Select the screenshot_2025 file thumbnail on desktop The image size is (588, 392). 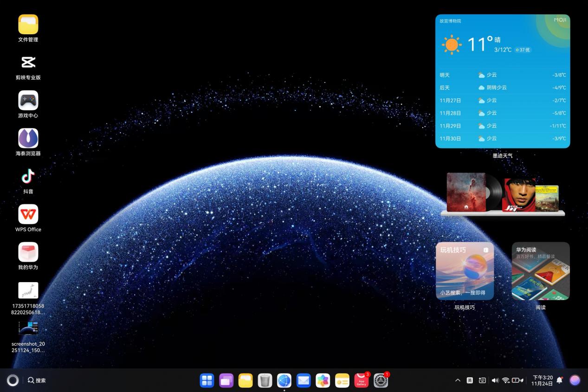point(28,328)
